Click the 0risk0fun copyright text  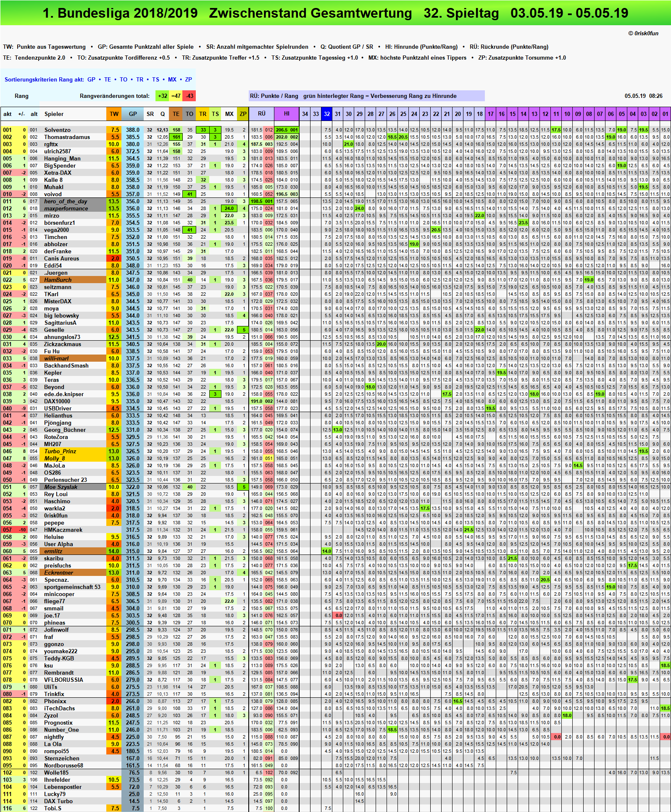point(643,33)
